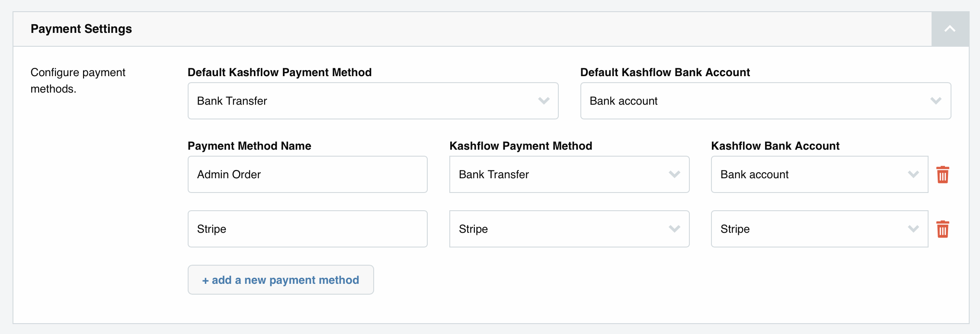Collapse the Payment Settings panel chevron
The image size is (980, 334).
(x=950, y=29)
